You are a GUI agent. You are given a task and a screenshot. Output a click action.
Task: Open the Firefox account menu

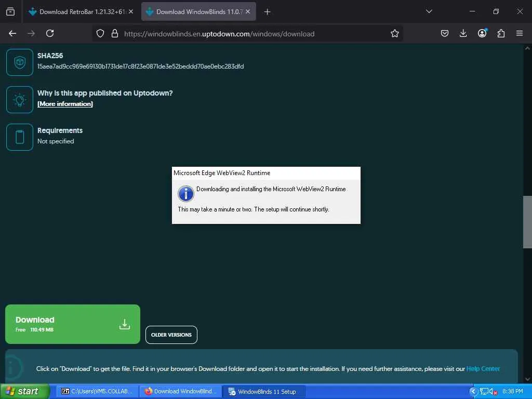(482, 33)
